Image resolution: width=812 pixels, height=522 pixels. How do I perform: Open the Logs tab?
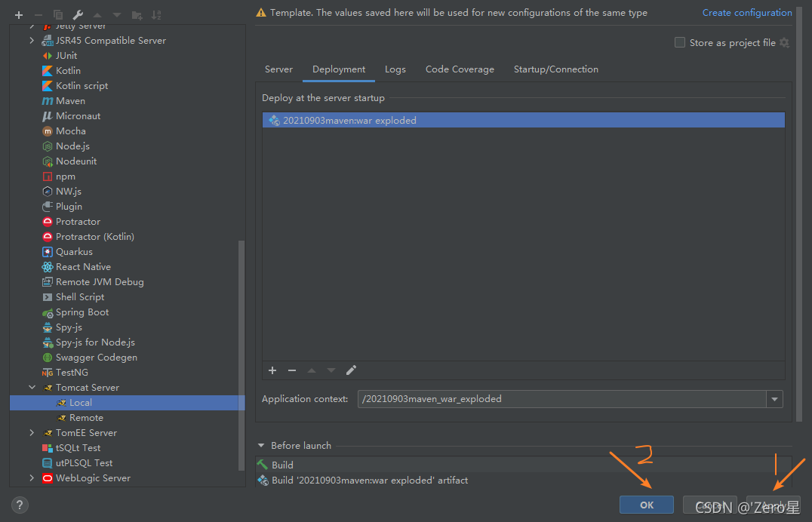[x=395, y=69]
